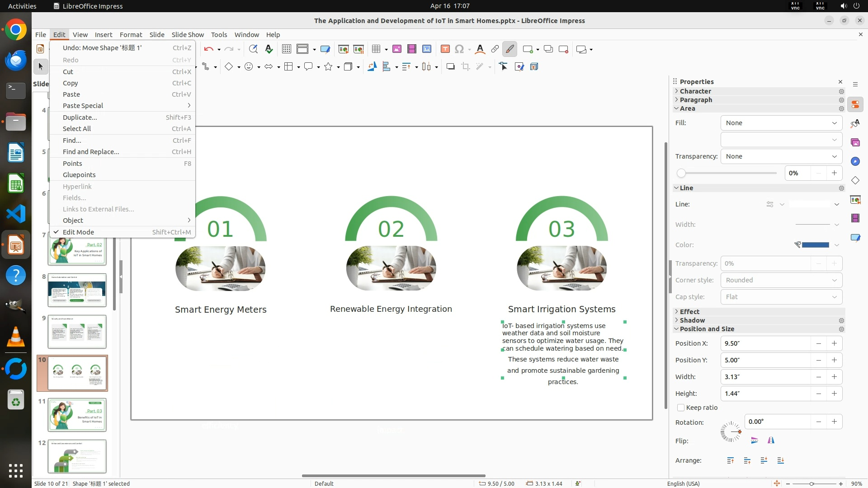Screen dimensions: 868x488
Task: Choose Find and Replace menu entry
Action: pyautogui.click(x=91, y=152)
